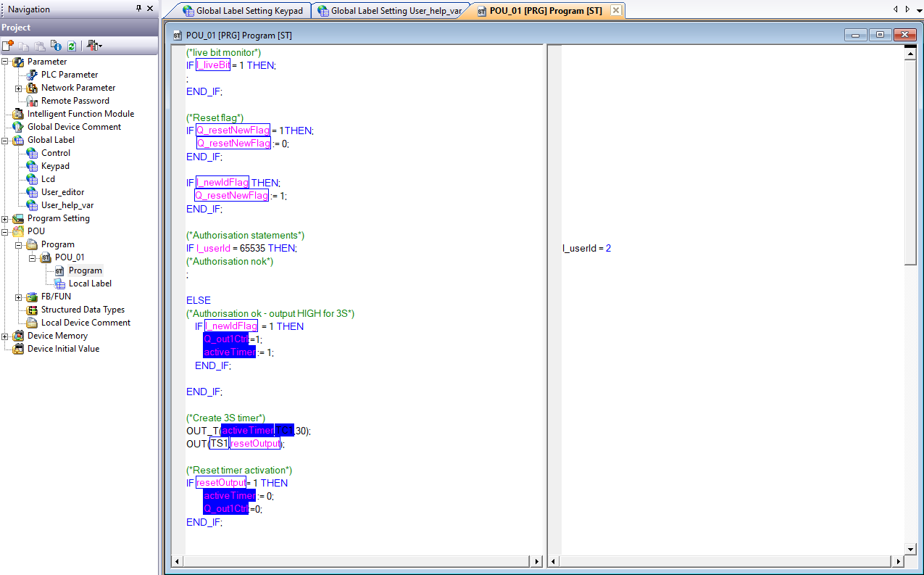Screen dimensions: 924x575
Task: Click the editor vertical scrollbar up arrow
Action: pyautogui.click(x=911, y=53)
